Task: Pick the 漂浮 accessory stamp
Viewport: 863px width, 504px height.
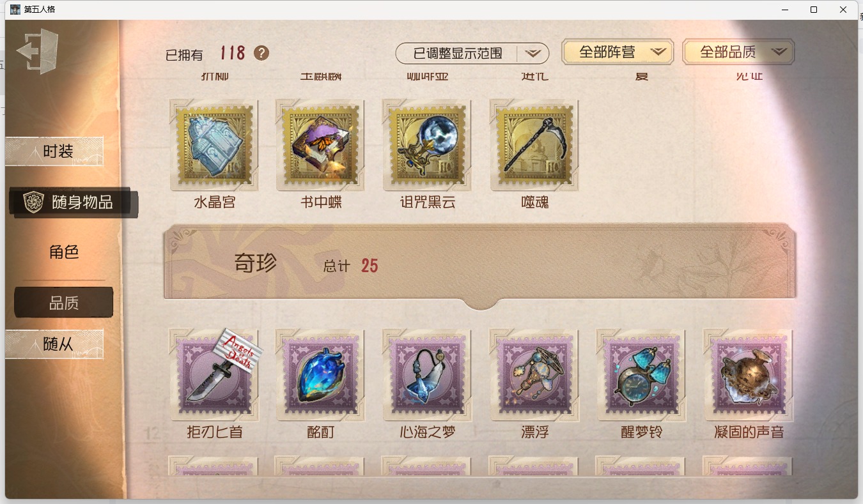Action: click(x=534, y=375)
